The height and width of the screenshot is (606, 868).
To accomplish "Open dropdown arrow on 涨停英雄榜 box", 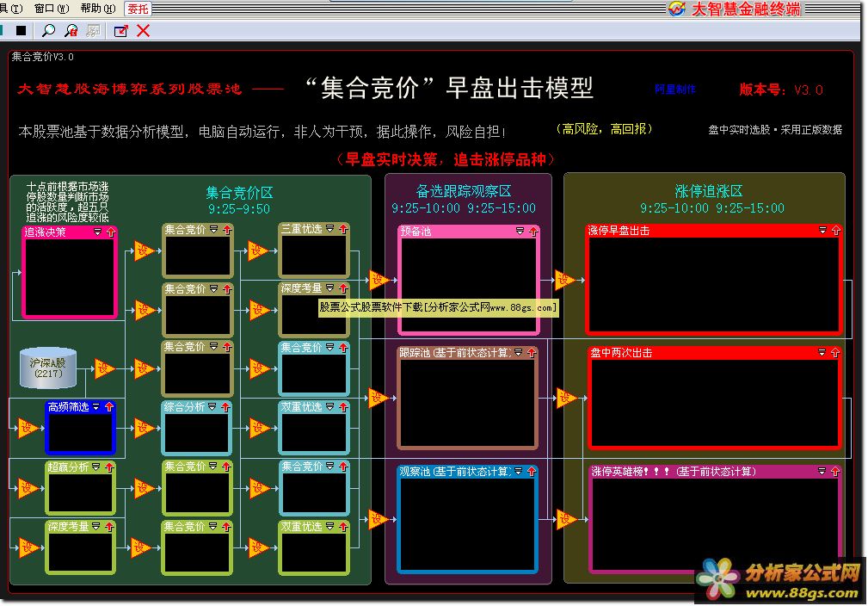I will click(x=822, y=472).
